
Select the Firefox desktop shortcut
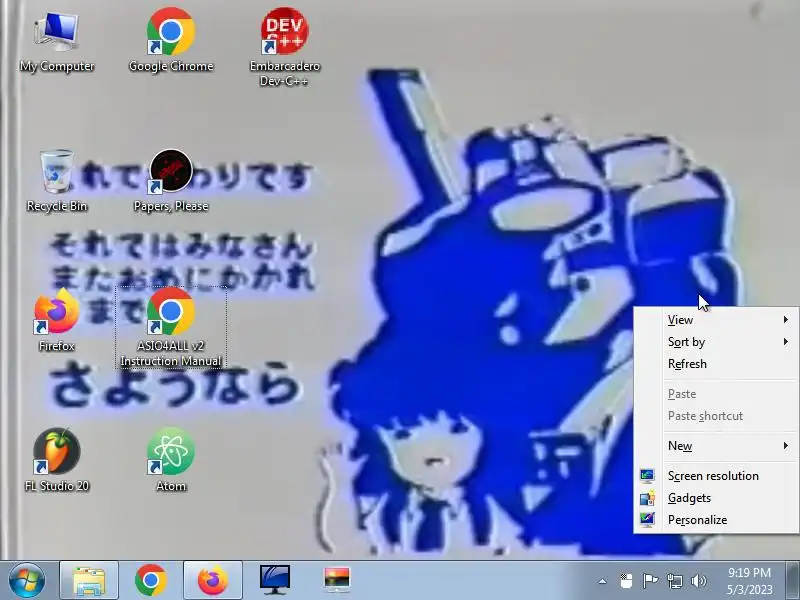click(57, 320)
